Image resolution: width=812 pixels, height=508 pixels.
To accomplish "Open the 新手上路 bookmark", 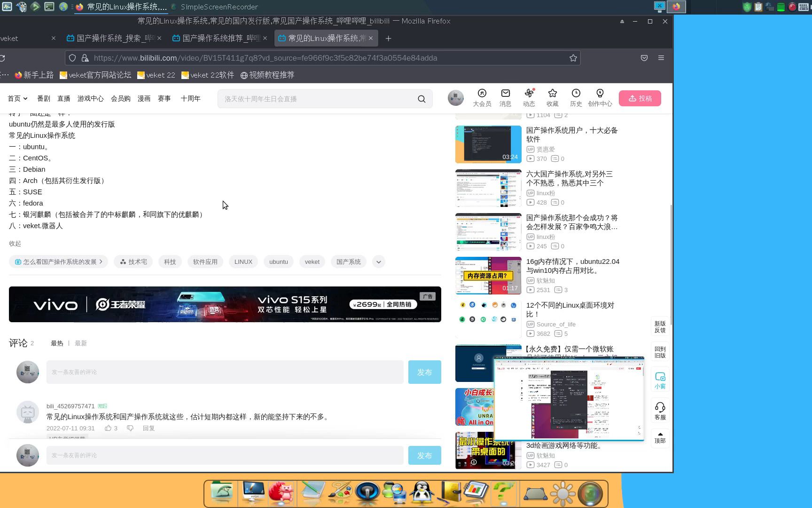I will (x=34, y=75).
